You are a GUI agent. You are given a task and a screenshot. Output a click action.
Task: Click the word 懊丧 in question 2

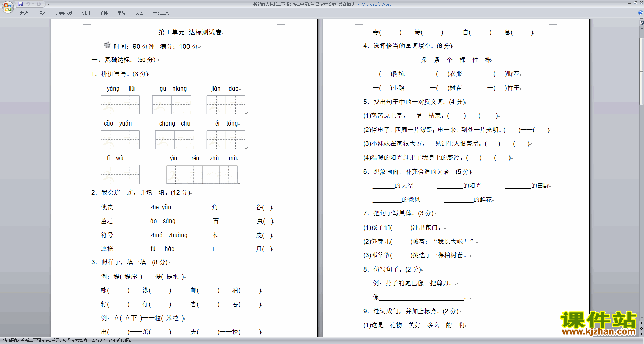(107, 207)
